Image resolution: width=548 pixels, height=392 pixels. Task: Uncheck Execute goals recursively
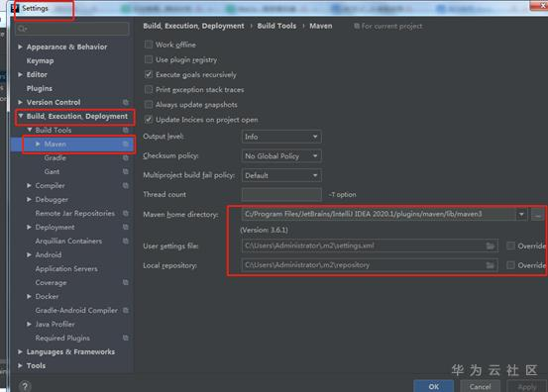(x=149, y=74)
